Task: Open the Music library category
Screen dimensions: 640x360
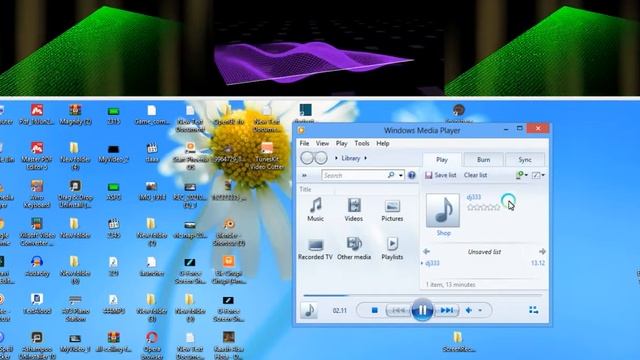Action: (x=315, y=210)
